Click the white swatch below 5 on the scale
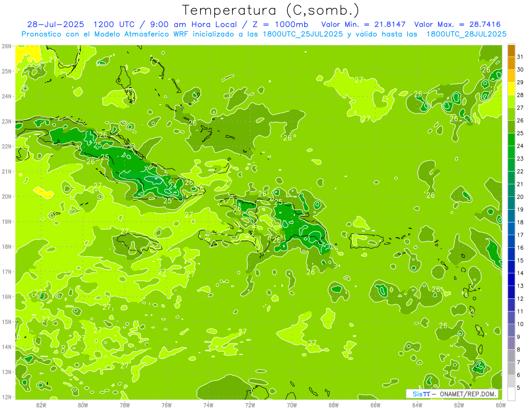 click(x=512, y=394)
